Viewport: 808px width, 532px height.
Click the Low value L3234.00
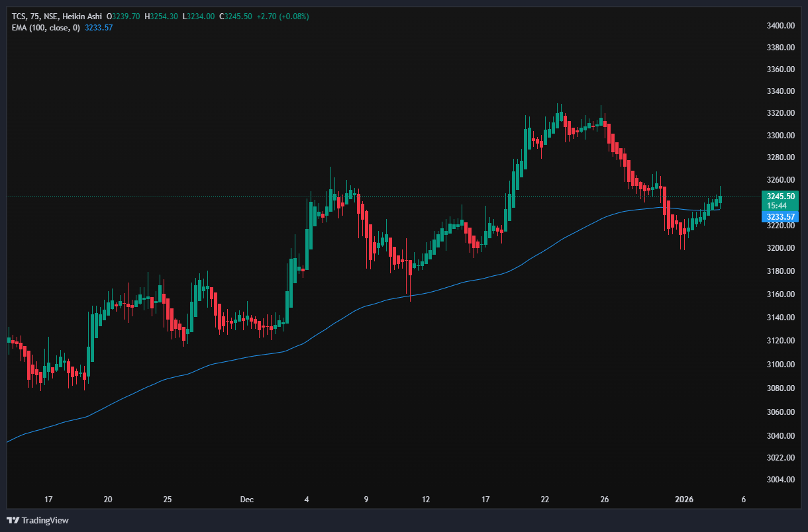198,16
